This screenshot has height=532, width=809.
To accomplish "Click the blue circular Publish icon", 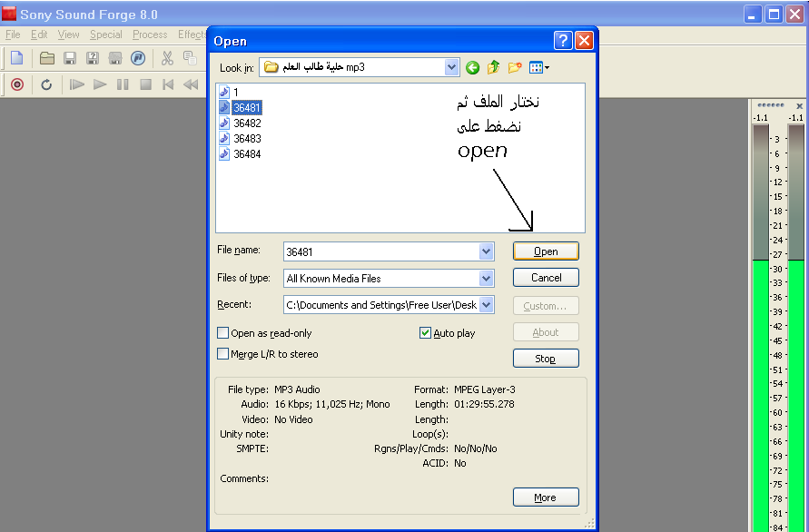I will 138,58.
